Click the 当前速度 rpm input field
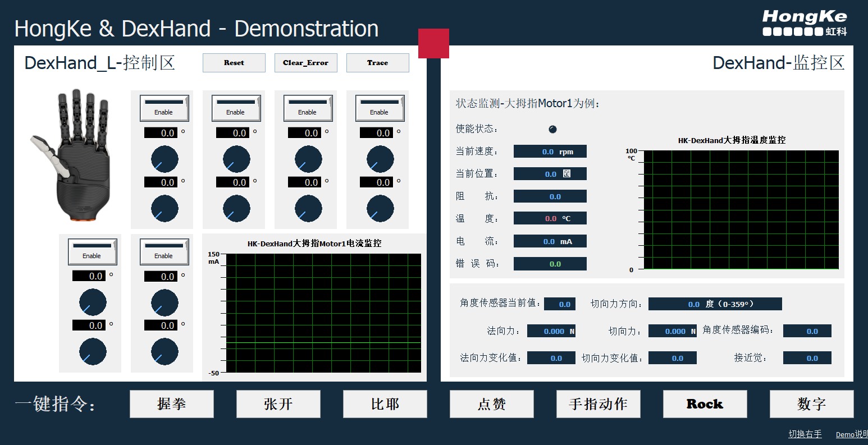Image resolution: width=868 pixels, height=445 pixels. [550, 151]
